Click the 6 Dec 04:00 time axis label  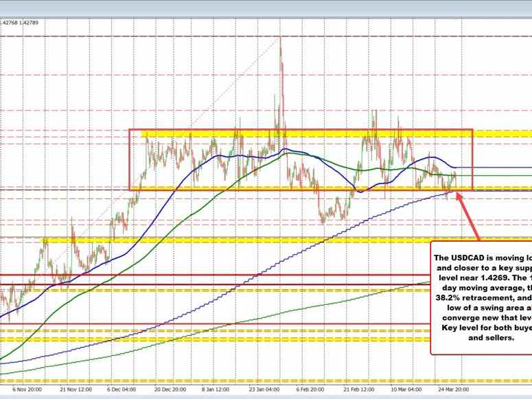(x=121, y=389)
